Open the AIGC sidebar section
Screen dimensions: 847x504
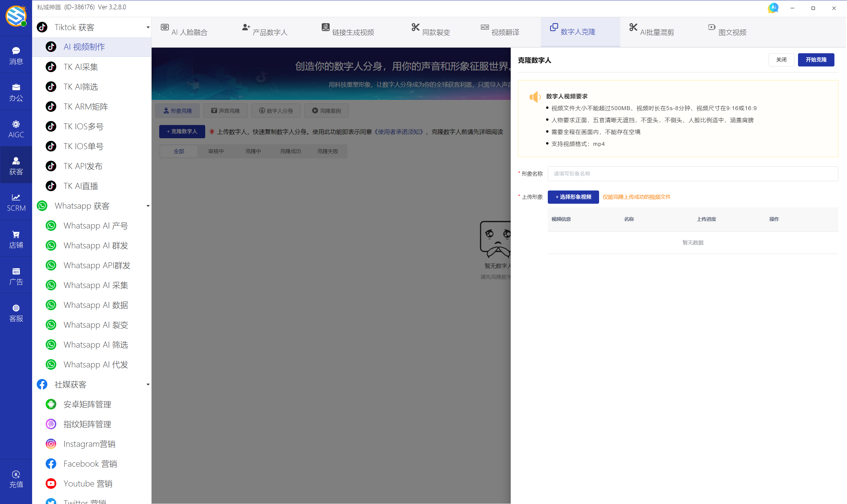(x=16, y=129)
